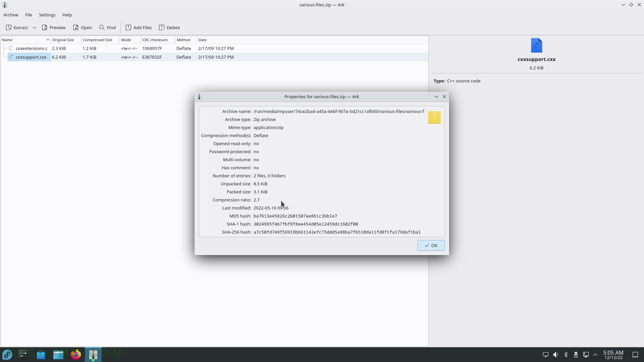This screenshot has height=362, width=644.
Task: Sort by the Name column header
Action: coord(25,40)
